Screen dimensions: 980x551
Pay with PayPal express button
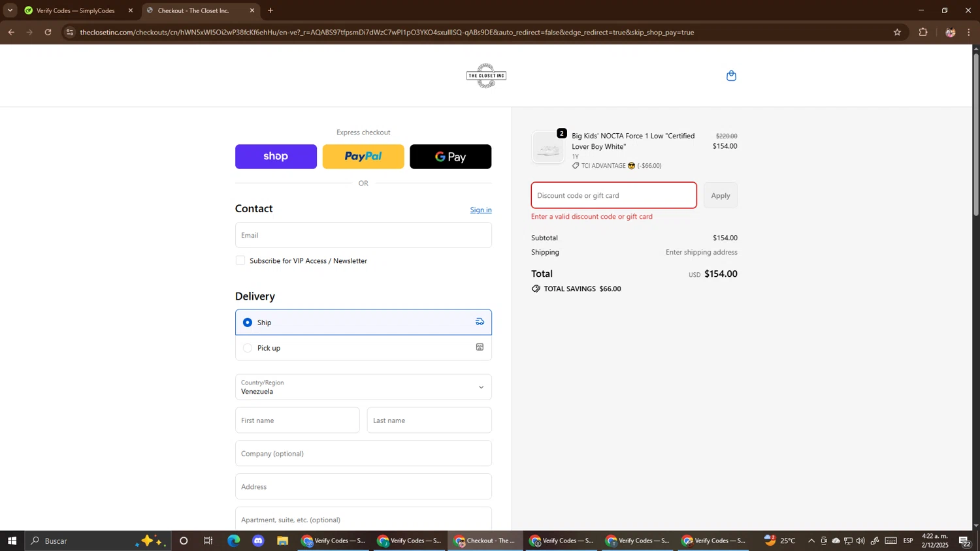coord(363,157)
